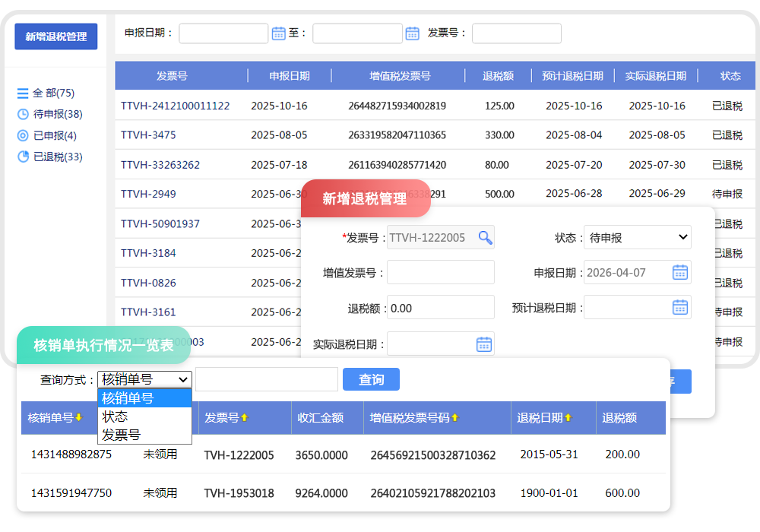Select date cell 2015-05-31
The image size is (760, 532).
coord(549,454)
